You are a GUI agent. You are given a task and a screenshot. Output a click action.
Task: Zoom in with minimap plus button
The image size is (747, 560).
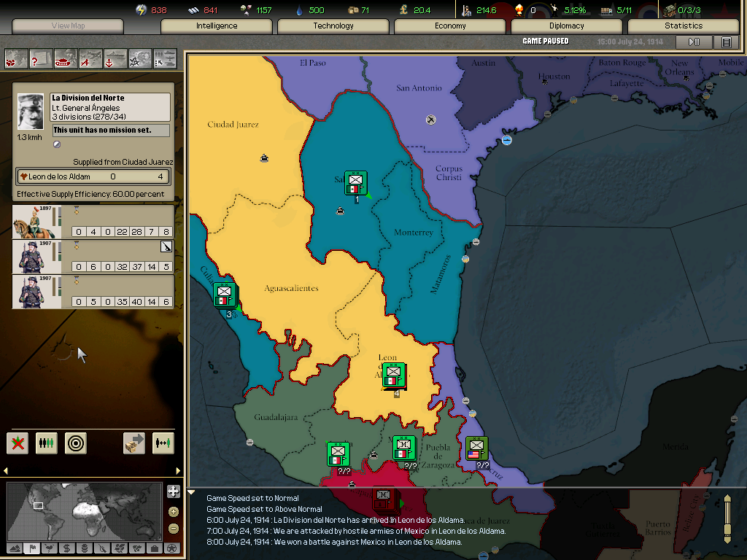[173, 512]
